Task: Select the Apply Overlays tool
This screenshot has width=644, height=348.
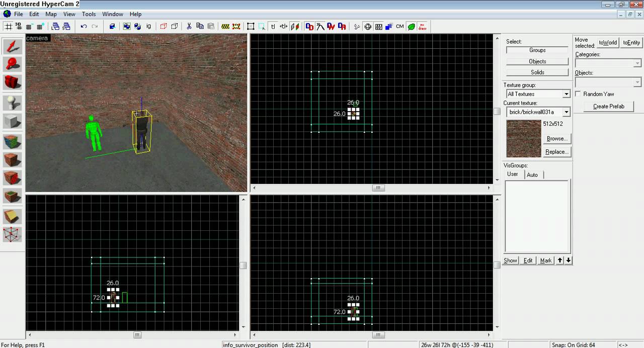Action: tap(13, 196)
